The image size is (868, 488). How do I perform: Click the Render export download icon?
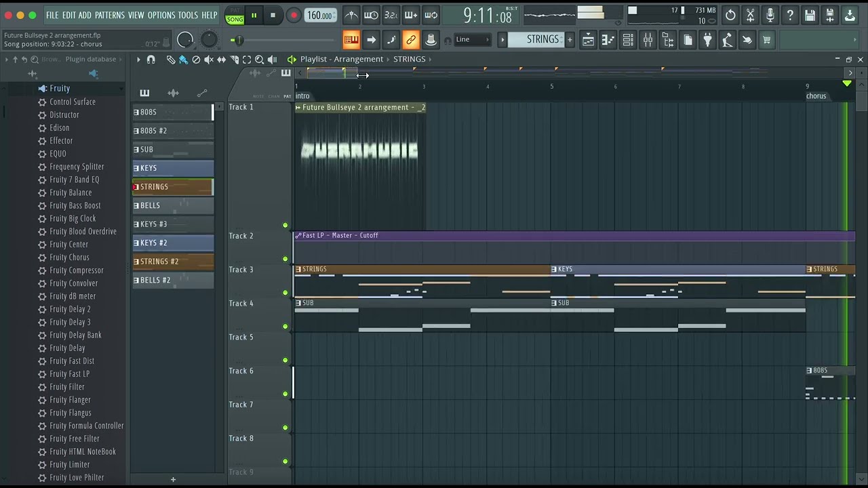(x=849, y=15)
